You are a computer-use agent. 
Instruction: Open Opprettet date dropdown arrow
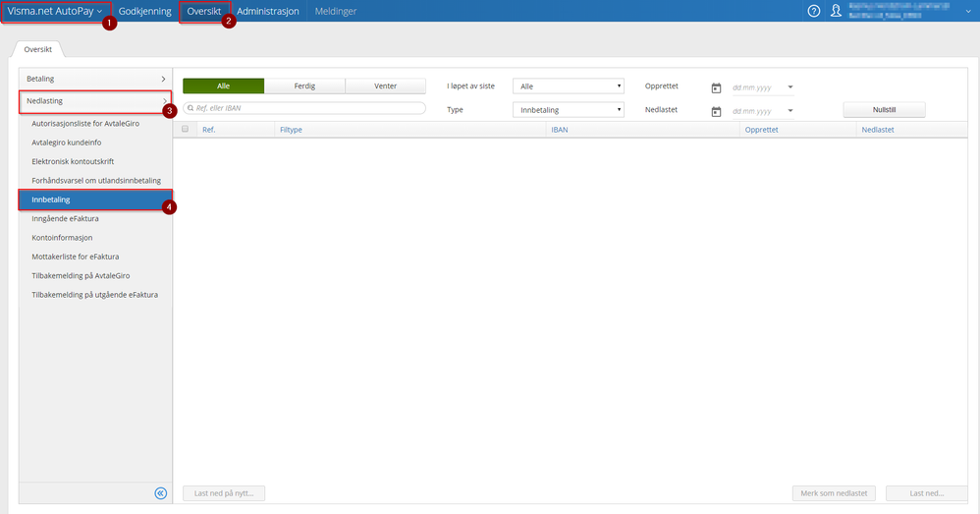790,86
